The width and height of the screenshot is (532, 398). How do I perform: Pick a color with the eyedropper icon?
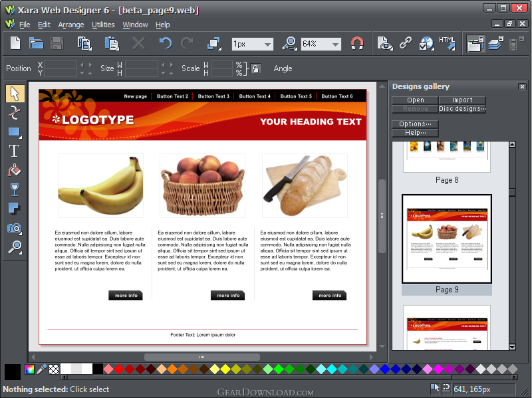pos(42,369)
